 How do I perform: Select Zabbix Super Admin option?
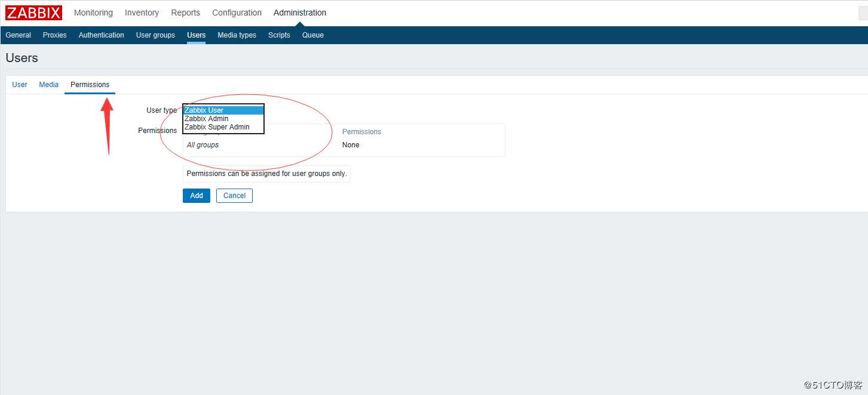[x=223, y=127]
